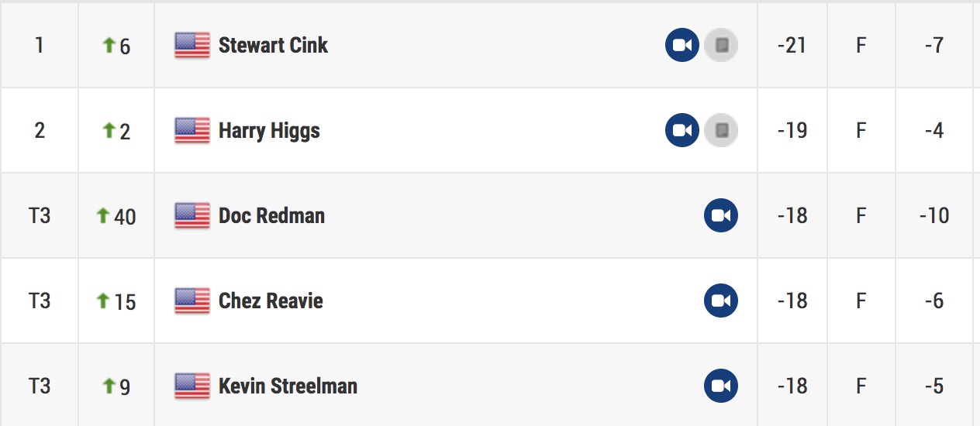The width and height of the screenshot is (980, 426).
Task: Play Chez Reavie's video highlights
Action: tap(721, 301)
